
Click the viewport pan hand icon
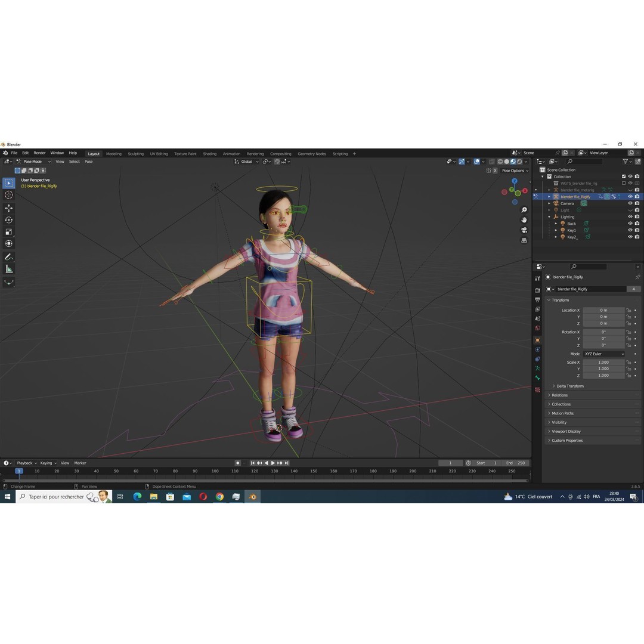(524, 220)
